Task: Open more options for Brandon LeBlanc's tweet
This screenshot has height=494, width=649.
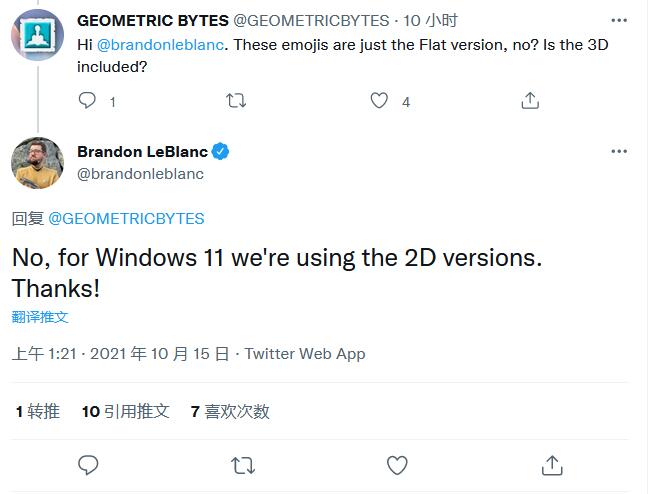Action: [619, 151]
